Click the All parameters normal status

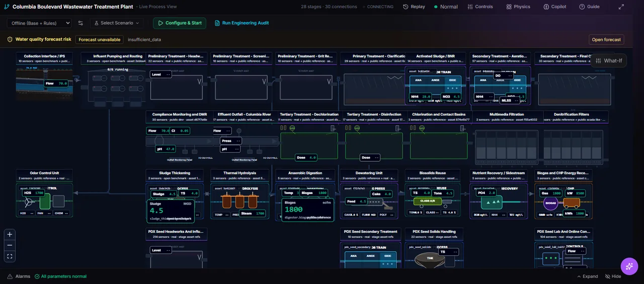pyautogui.click(x=60, y=276)
